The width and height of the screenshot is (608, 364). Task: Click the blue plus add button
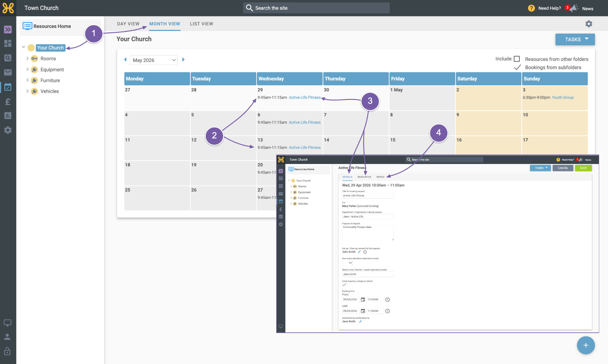(586, 345)
